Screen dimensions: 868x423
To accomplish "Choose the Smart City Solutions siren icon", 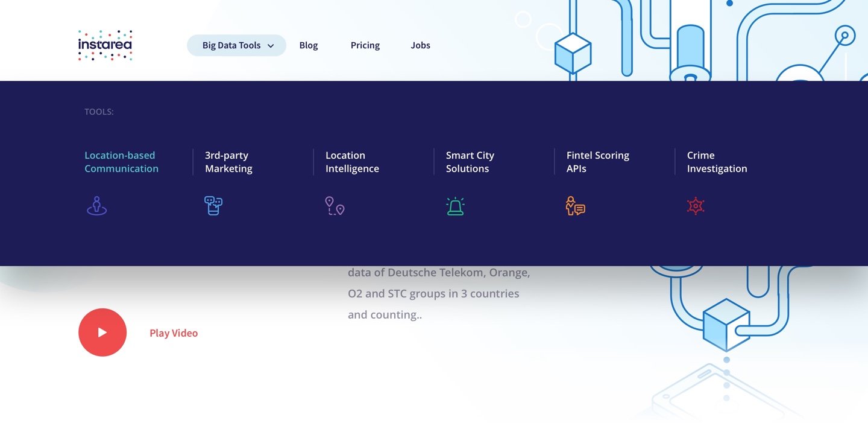I will click(x=455, y=206).
